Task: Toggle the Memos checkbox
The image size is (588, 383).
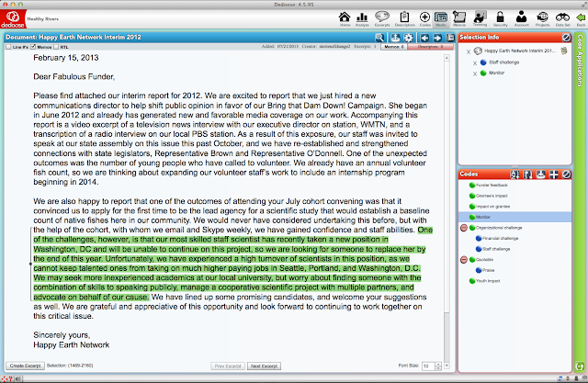Action: click(33, 47)
